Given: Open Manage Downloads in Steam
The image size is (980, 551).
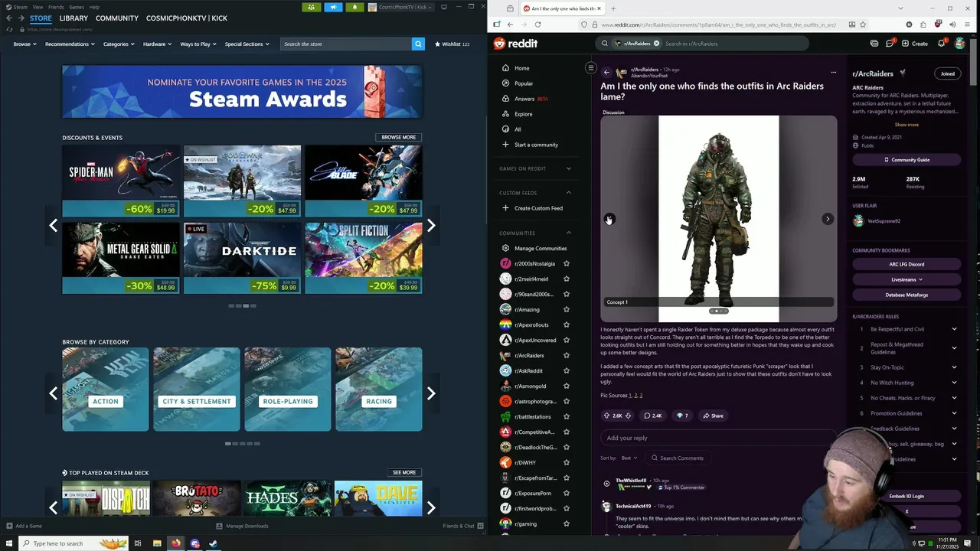Looking at the screenshot, I should [242, 526].
